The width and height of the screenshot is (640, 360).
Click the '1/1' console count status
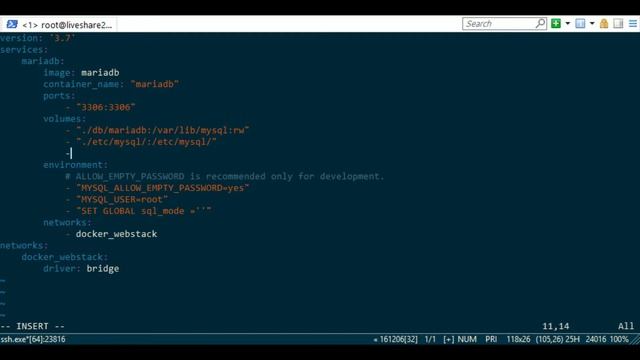[430, 339]
